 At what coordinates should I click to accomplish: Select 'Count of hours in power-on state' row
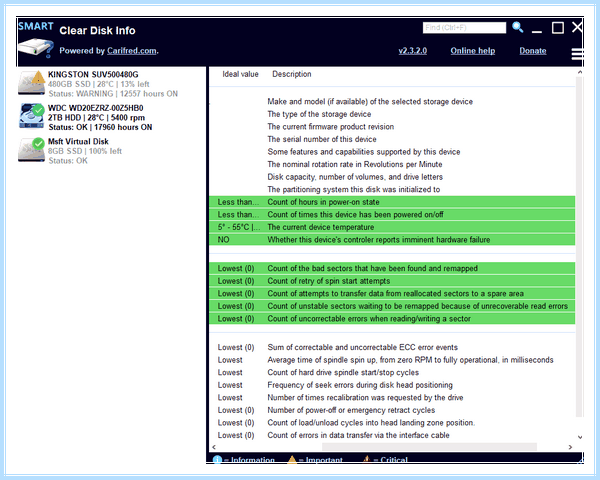click(392, 202)
